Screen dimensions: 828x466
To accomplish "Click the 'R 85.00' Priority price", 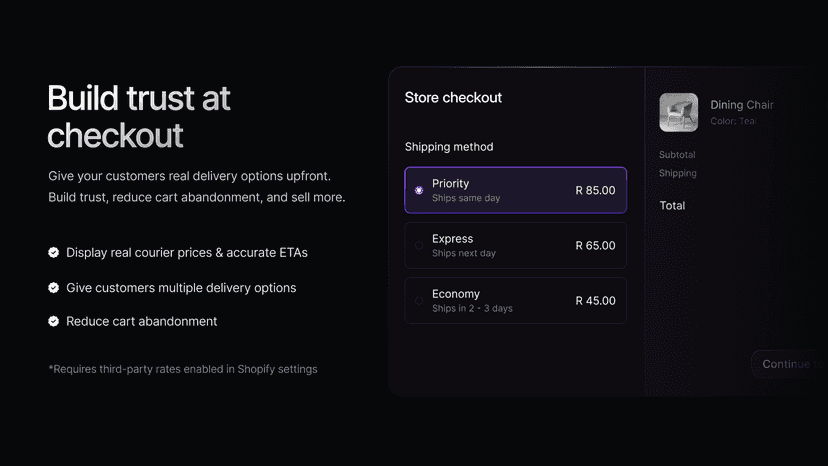I will pyautogui.click(x=595, y=190).
